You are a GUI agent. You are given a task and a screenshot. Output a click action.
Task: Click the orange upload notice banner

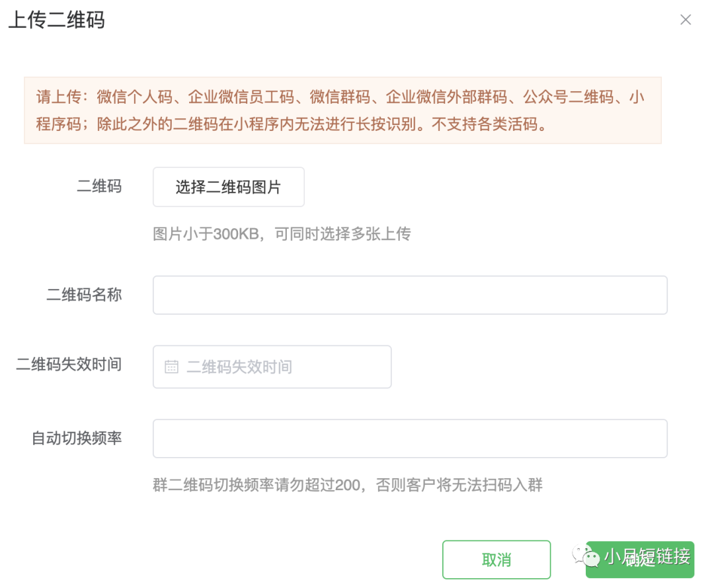342,110
